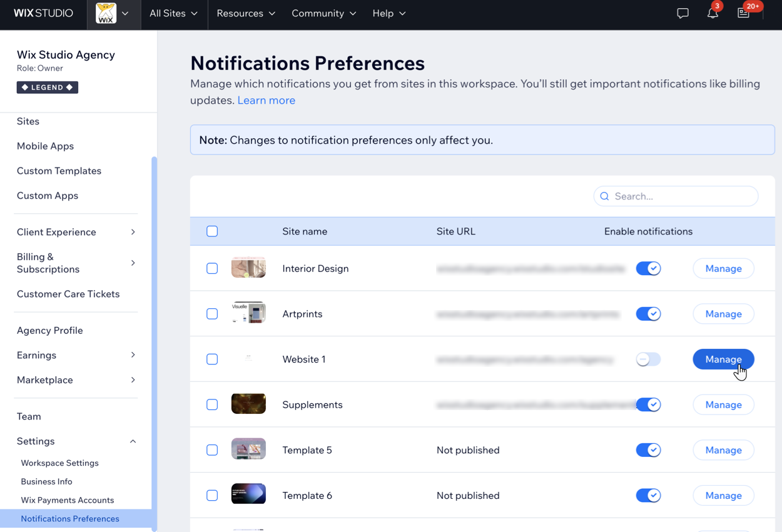
Task: Open the Help menu
Action: click(x=388, y=13)
